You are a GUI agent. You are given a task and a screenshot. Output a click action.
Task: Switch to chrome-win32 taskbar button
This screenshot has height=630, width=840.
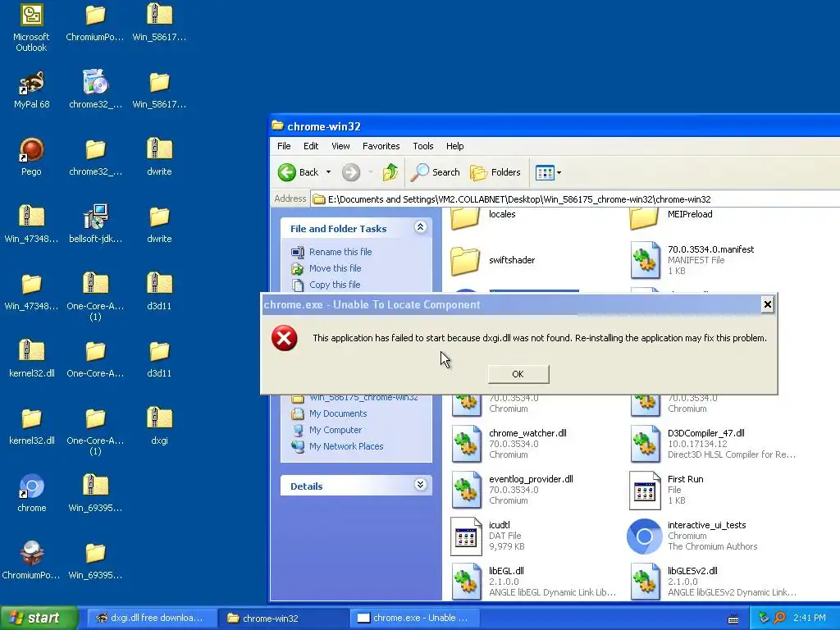tap(282, 618)
